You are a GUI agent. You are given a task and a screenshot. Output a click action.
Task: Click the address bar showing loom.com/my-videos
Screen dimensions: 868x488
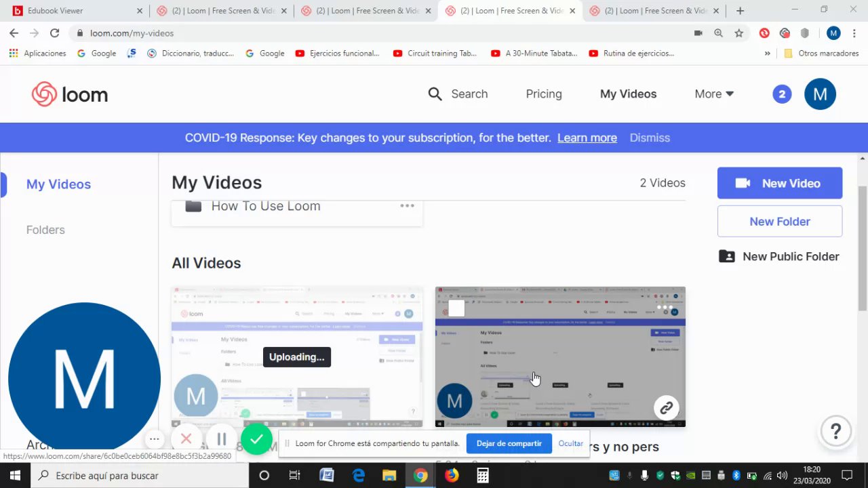tap(380, 33)
